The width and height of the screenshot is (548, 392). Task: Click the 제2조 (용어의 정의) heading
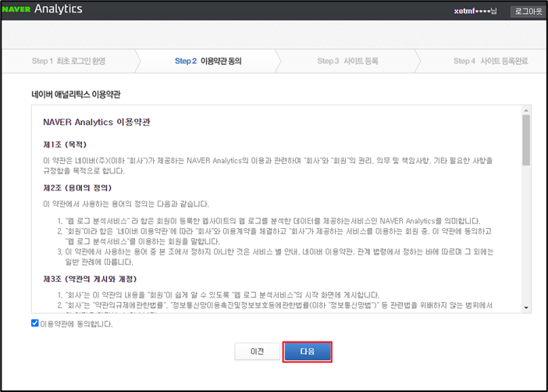77,188
